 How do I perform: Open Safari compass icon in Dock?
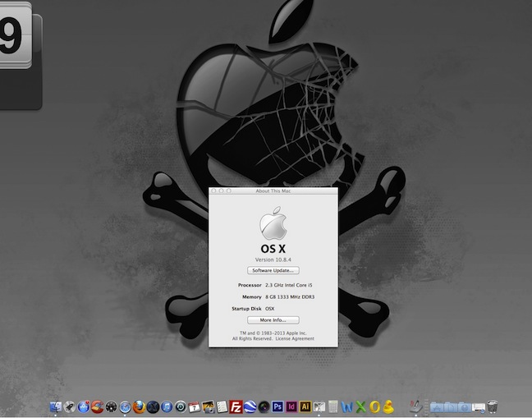125,407
